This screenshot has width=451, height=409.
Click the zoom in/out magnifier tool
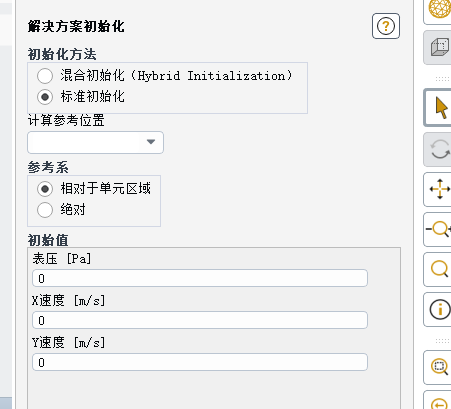point(439,229)
